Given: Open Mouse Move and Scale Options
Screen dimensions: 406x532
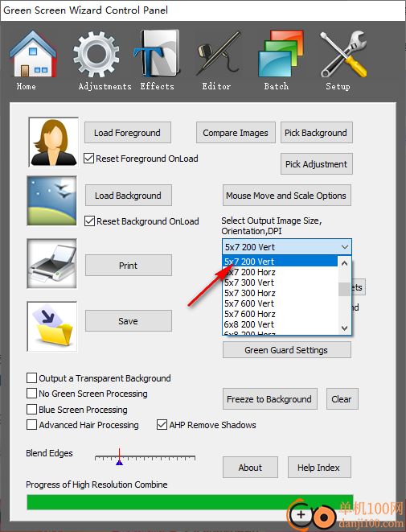Looking at the screenshot, I should [286, 196].
